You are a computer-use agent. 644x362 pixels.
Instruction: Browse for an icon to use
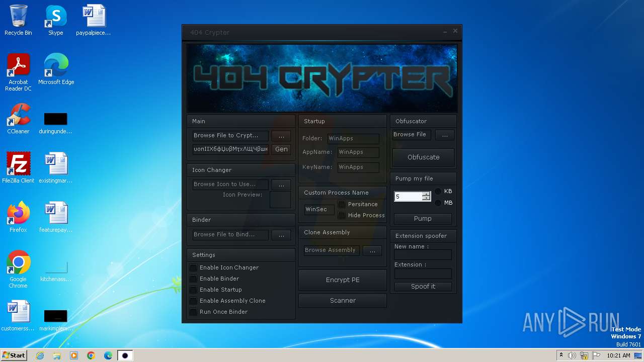click(x=281, y=185)
